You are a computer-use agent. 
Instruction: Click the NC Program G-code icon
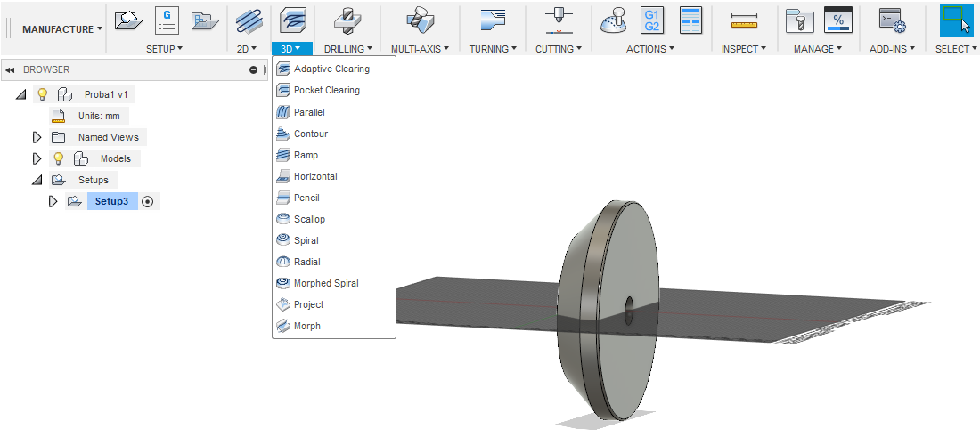[167, 20]
